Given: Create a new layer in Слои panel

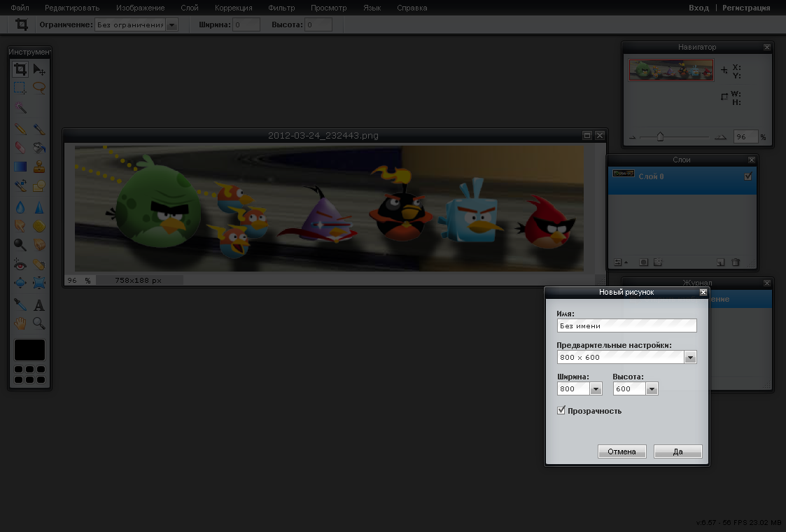Looking at the screenshot, I should tap(720, 262).
